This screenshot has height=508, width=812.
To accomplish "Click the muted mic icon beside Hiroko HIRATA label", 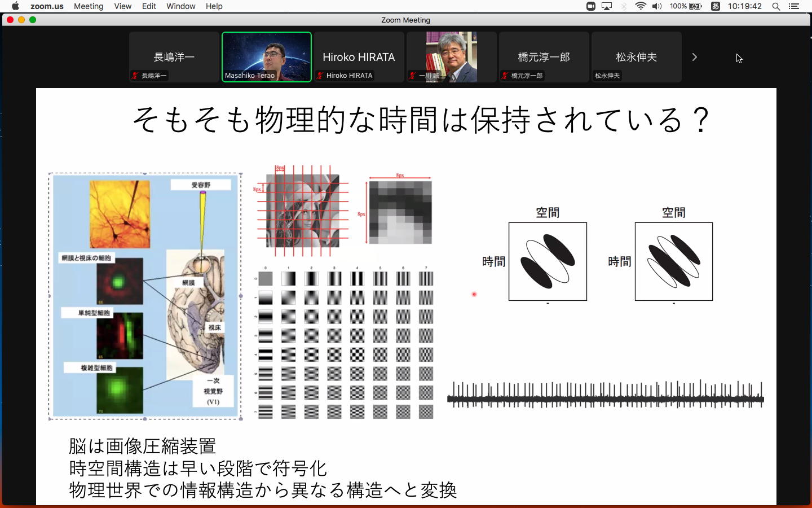I will (320, 76).
